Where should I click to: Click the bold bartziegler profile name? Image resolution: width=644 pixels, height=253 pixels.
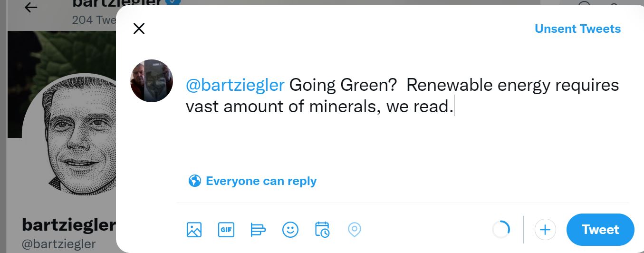click(69, 224)
